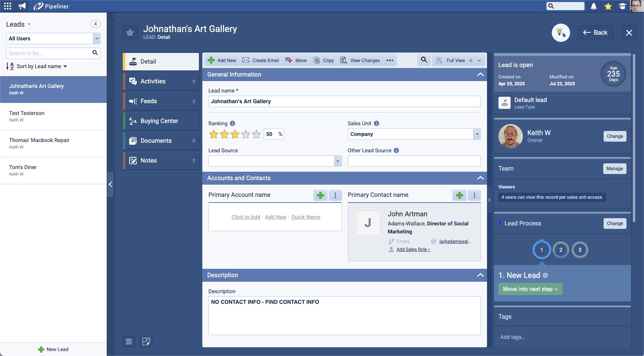The width and height of the screenshot is (644, 356).
Task: Click the lightbulb assistant icon
Action: pos(561,33)
